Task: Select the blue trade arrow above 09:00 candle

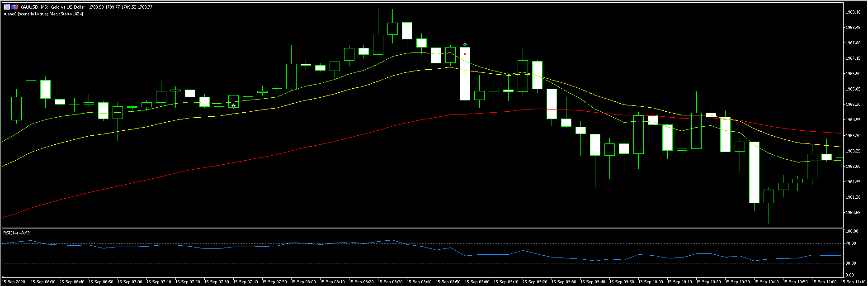Action: [x=465, y=44]
